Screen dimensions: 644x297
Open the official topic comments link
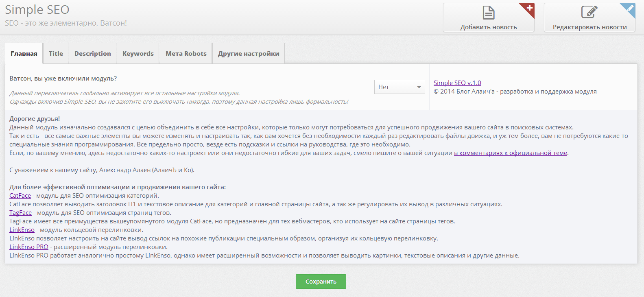point(511,153)
